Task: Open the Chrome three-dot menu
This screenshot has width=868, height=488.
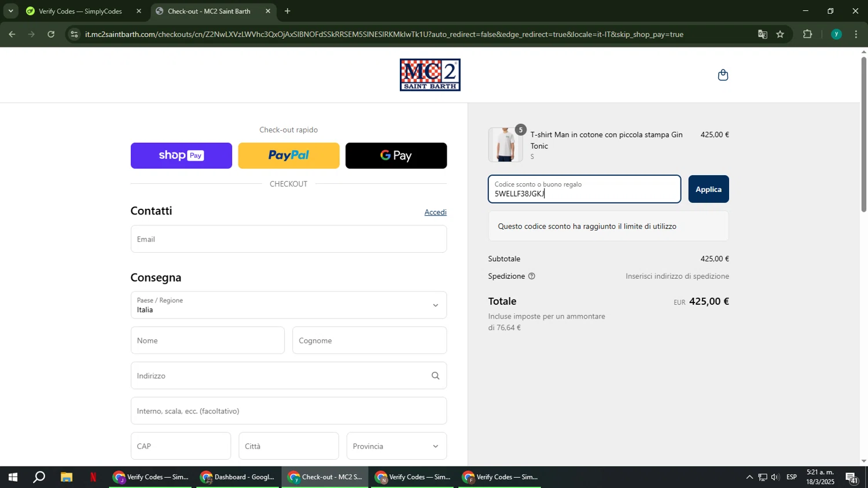Action: pyautogui.click(x=856, y=35)
